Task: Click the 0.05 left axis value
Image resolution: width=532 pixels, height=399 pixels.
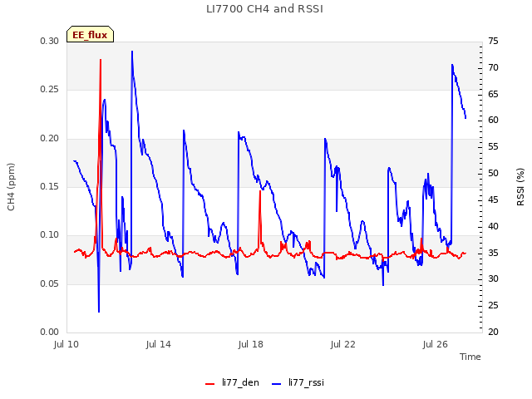Action: point(50,283)
